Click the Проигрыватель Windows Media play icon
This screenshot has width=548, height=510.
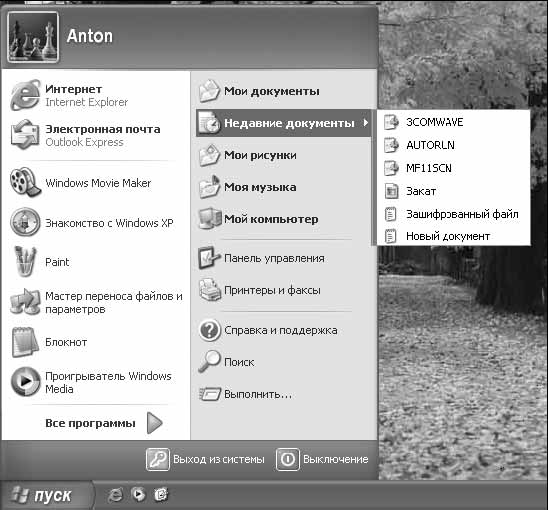25,382
